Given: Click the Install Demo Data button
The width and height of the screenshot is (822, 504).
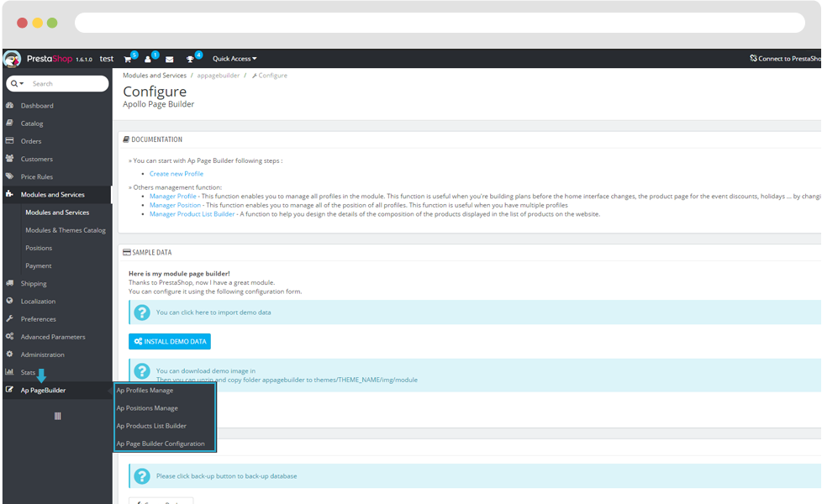Looking at the screenshot, I should (169, 342).
